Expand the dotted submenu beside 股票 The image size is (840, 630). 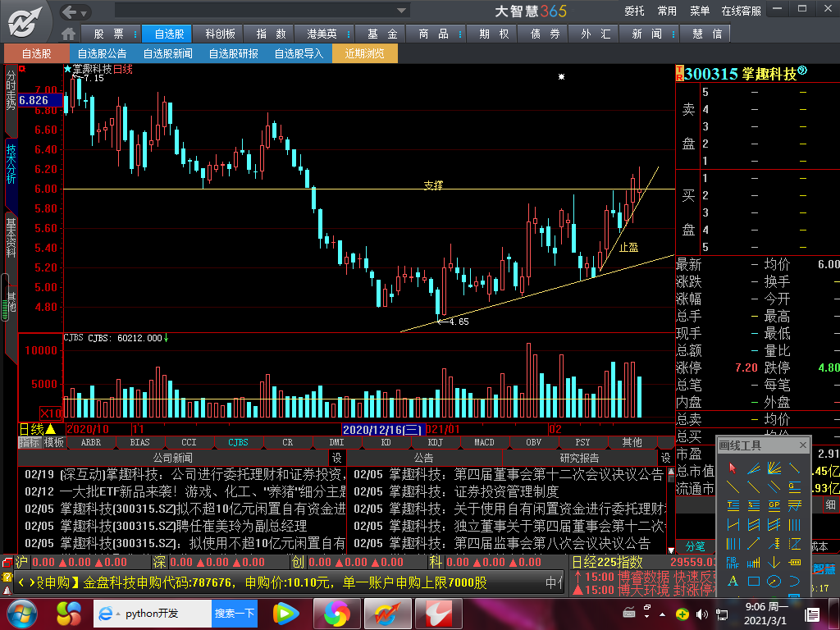point(135,34)
